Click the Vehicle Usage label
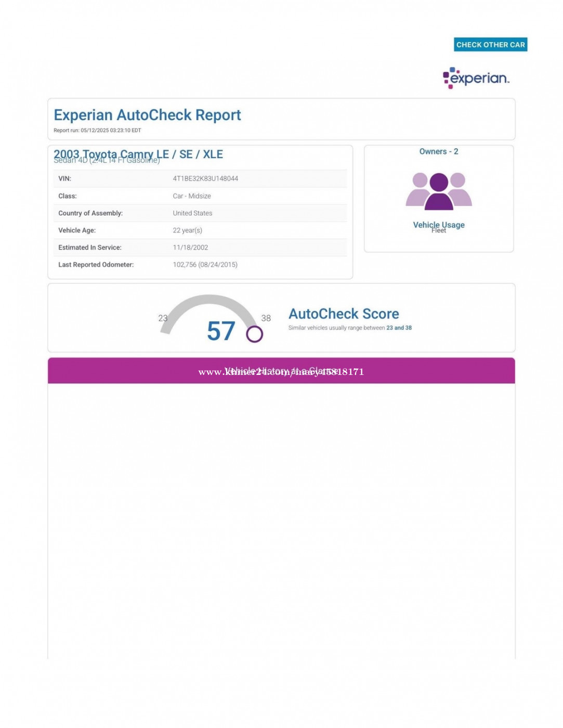 coord(439,225)
